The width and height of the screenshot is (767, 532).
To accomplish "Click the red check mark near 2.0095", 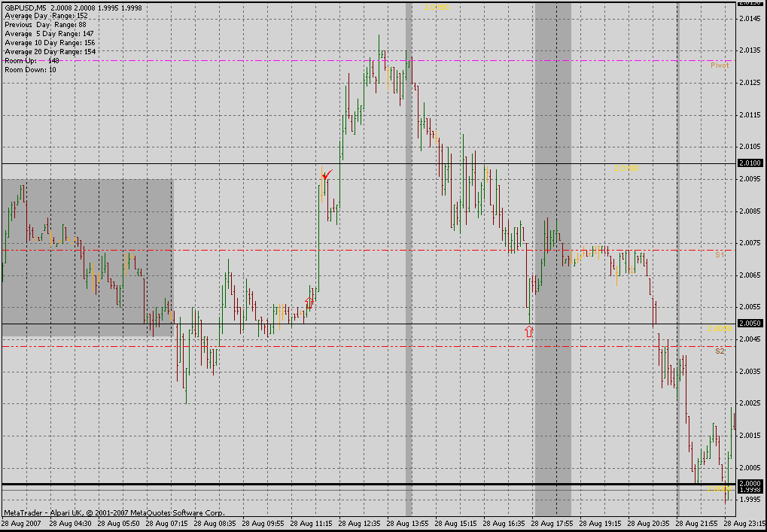I will [327, 175].
